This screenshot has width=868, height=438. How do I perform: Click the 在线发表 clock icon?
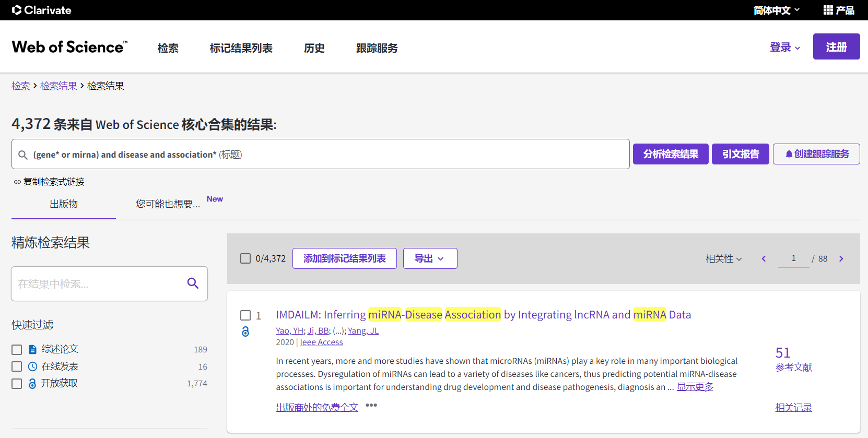click(32, 366)
